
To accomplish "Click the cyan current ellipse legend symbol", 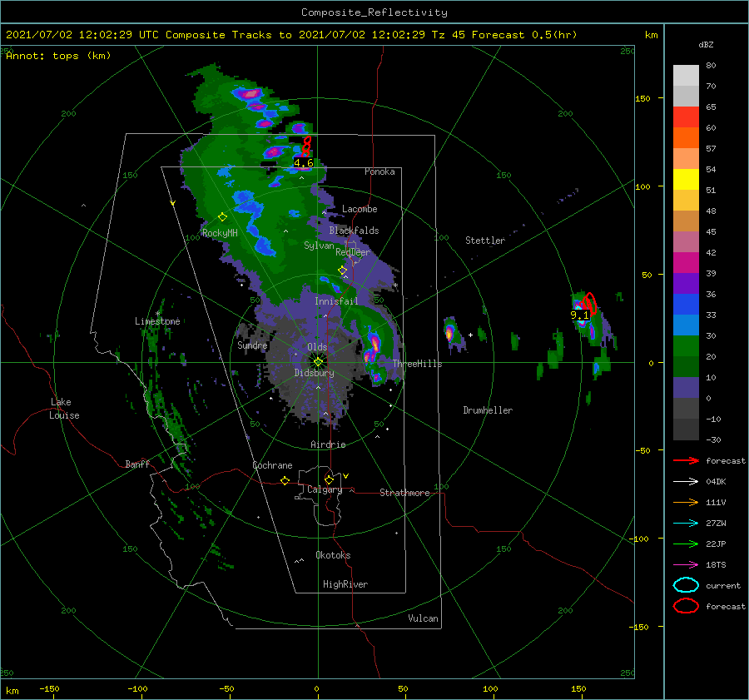I will (x=686, y=585).
